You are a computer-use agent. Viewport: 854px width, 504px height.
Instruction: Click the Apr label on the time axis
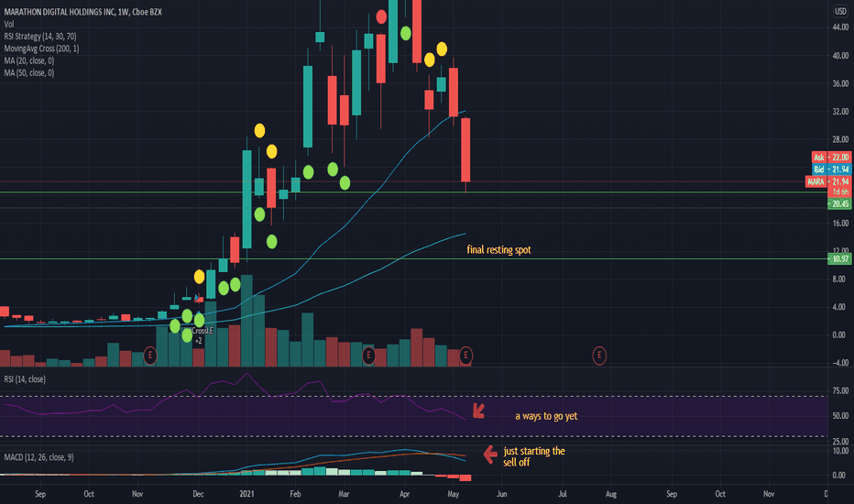405,494
